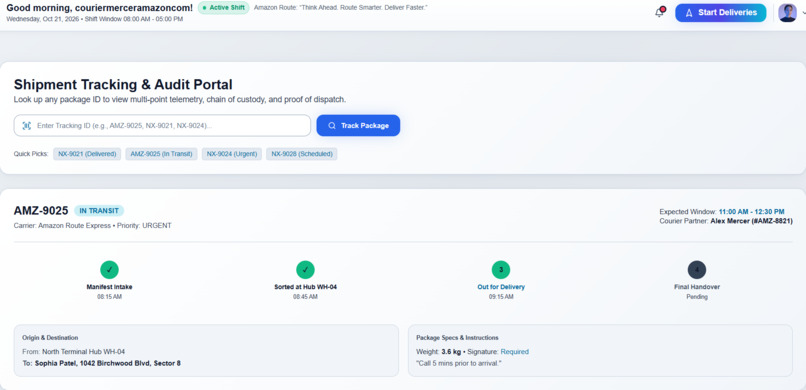Click the shift window date line
Image resolution: width=806 pixels, height=390 pixels.
[95, 19]
